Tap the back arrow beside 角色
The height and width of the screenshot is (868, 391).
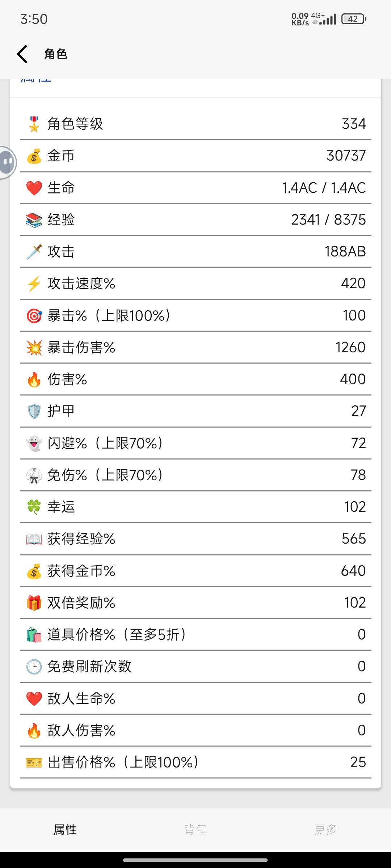point(22,54)
